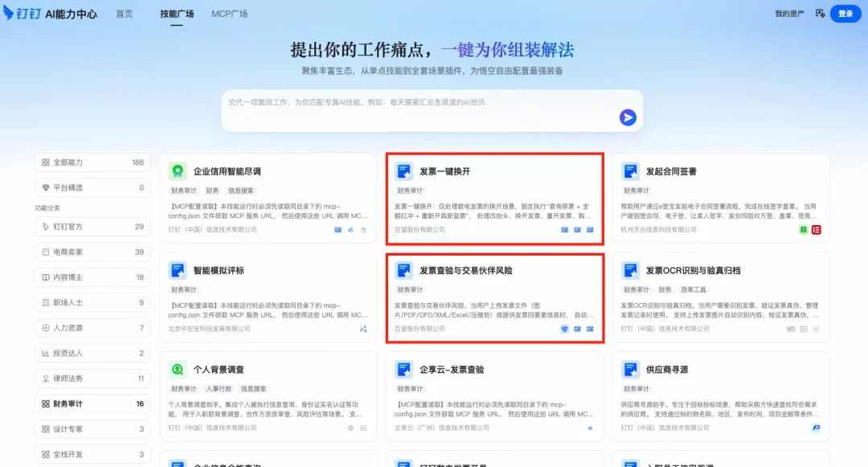Click 效率工具 tag on 发票OCR card
868x467 pixels.
point(693,289)
